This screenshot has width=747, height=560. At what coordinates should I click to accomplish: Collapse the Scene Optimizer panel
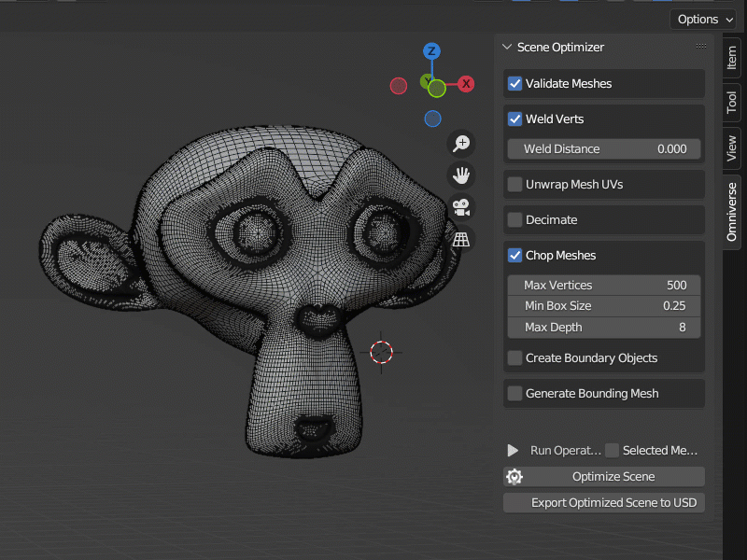click(507, 47)
